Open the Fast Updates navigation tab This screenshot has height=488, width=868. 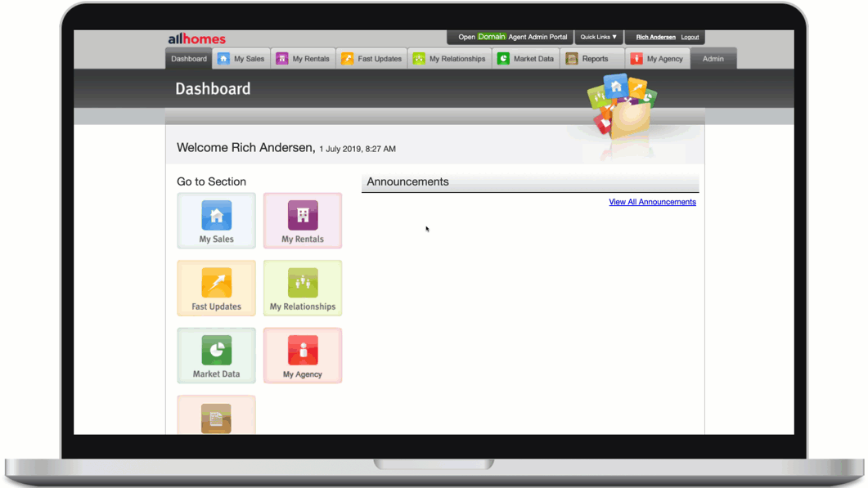tap(371, 59)
